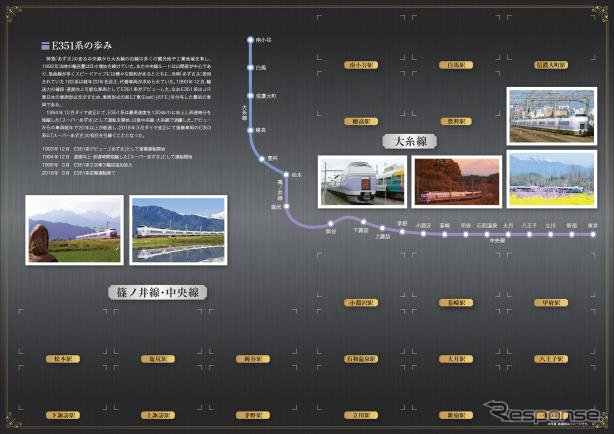Screen dimensions: 614x434
Task: Click the 茅野 dot on the route map
Action: pos(402,232)
